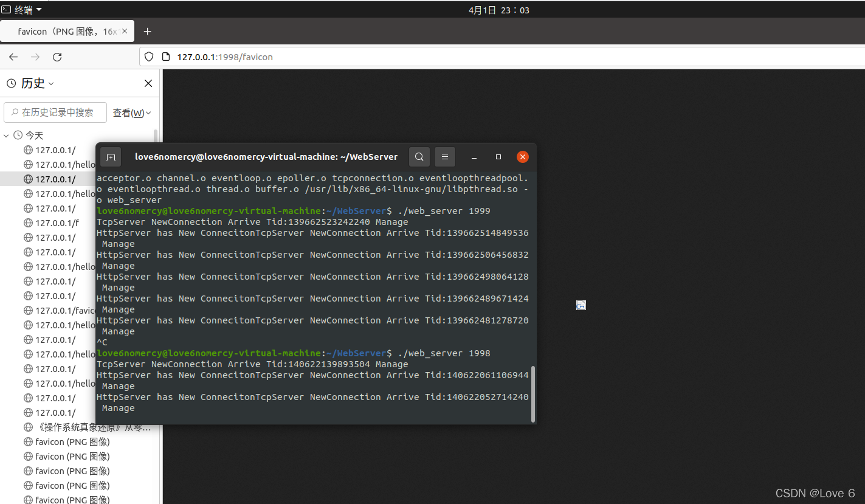Open the 127.0.0.1/favic history entry
This screenshot has width=865, height=504.
(x=60, y=311)
